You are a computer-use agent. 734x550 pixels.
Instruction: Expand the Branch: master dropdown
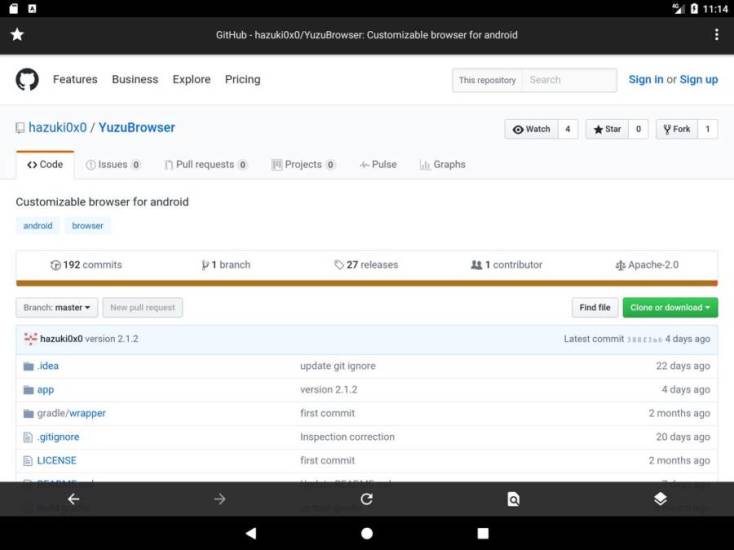(x=57, y=308)
